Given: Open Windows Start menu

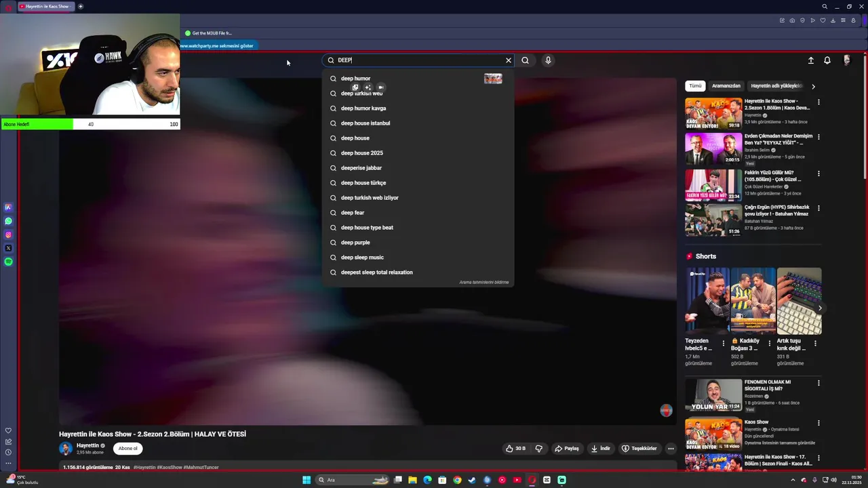Looking at the screenshot, I should pos(307,480).
